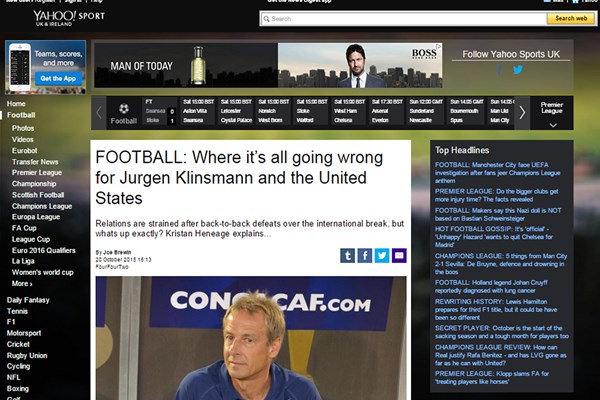
Task: Click the Get the App button
Action: 58,78
